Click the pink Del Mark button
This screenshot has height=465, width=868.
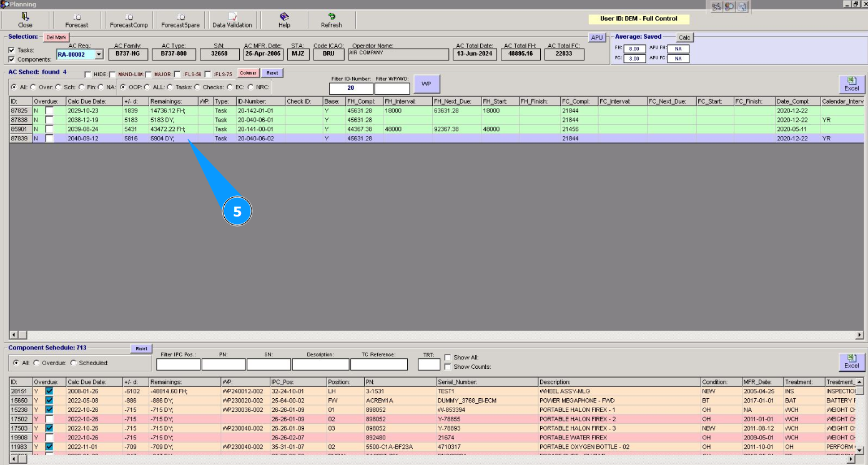[56, 37]
